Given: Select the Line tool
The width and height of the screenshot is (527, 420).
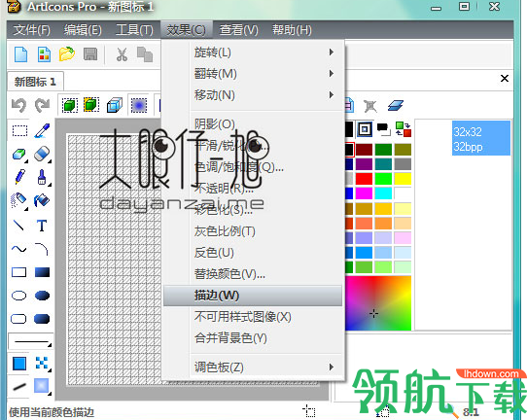Looking at the screenshot, I should pyautogui.click(x=18, y=225).
